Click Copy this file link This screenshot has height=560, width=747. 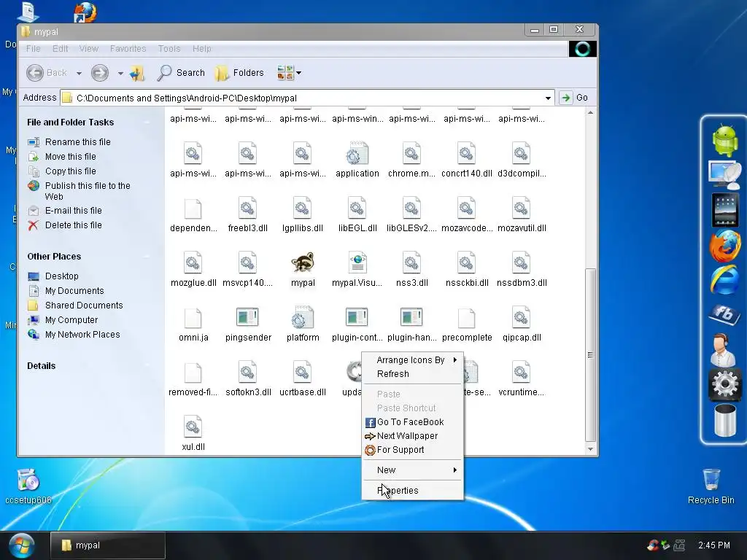click(71, 171)
